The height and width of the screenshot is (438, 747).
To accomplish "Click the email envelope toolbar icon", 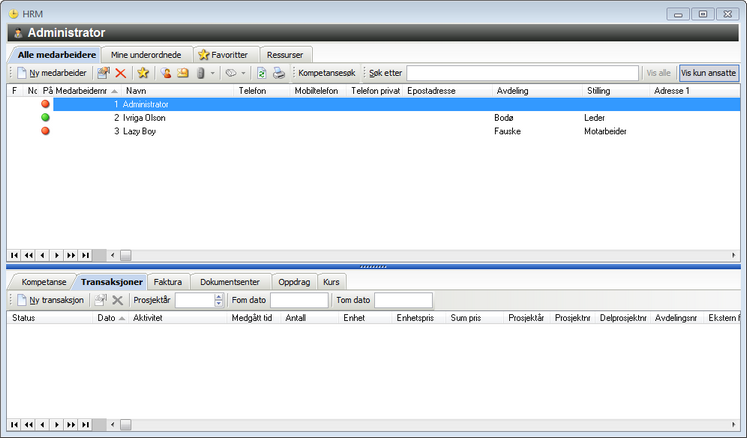I will tap(183, 73).
